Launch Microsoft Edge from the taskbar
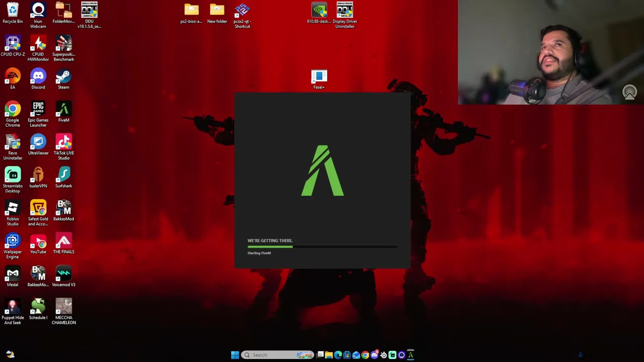The image size is (644, 362). [338, 355]
